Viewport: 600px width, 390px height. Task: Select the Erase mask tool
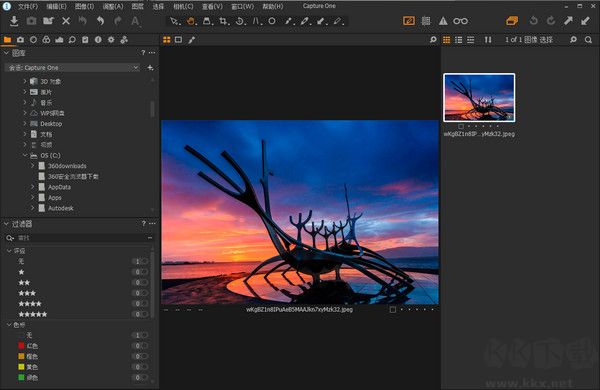tap(338, 21)
